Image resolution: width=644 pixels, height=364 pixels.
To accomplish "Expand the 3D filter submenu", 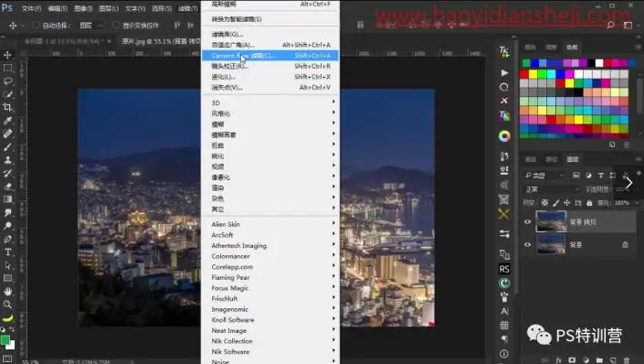I will 270,102.
